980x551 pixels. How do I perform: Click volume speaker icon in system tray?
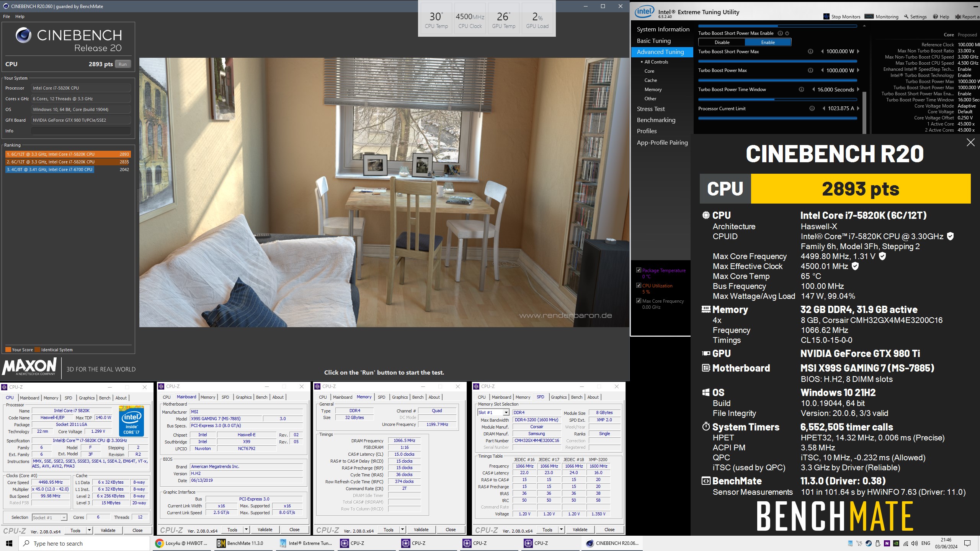915,543
